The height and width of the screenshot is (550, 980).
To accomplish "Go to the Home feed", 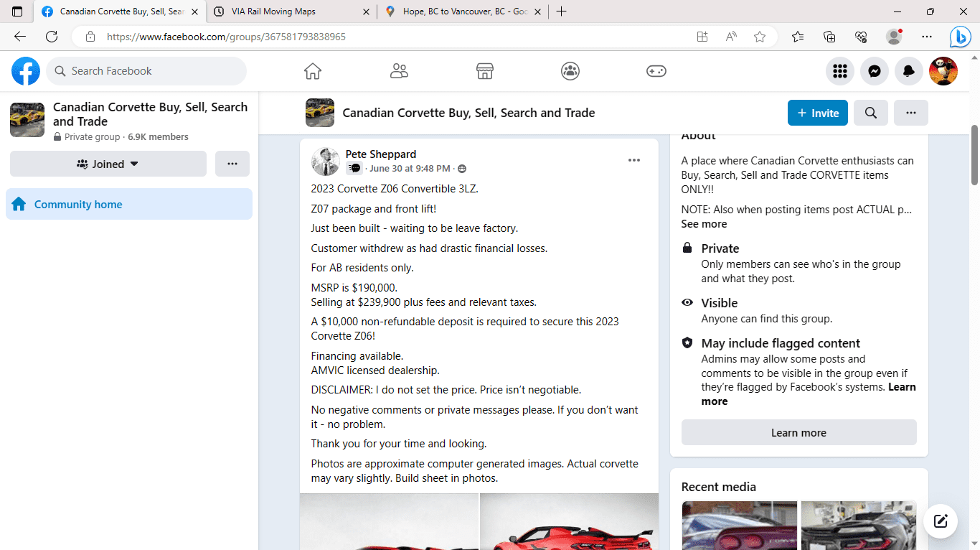I will click(312, 71).
